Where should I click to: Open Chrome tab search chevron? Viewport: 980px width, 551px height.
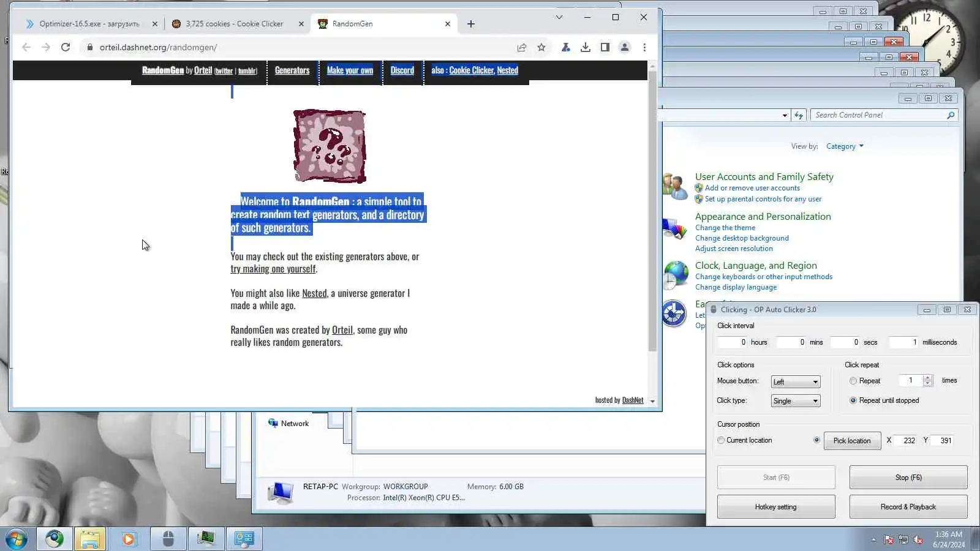[559, 17]
